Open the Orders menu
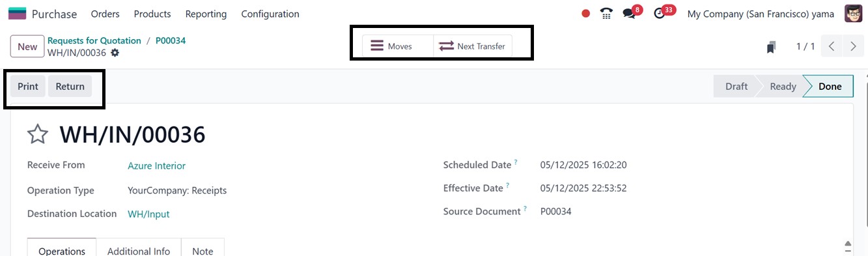The width and height of the screenshot is (868, 256). pos(105,14)
